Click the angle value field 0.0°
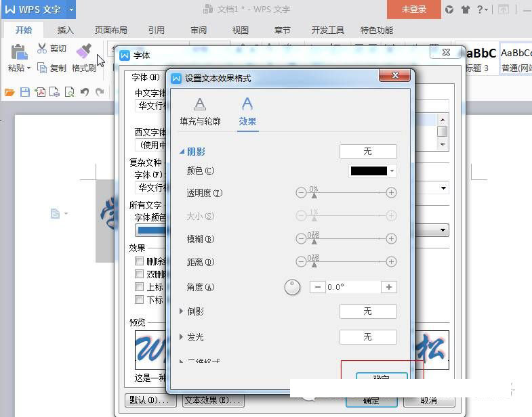The height and width of the screenshot is (417, 532). (353, 287)
